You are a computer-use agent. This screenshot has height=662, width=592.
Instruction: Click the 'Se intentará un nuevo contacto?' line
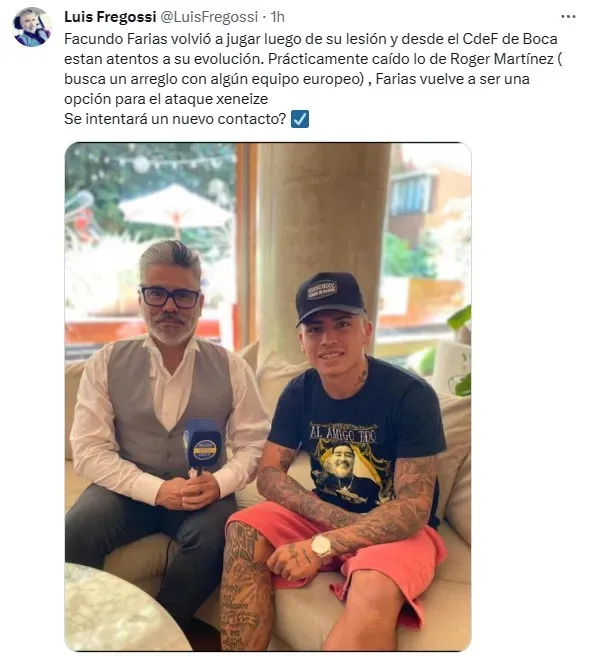click(x=175, y=119)
